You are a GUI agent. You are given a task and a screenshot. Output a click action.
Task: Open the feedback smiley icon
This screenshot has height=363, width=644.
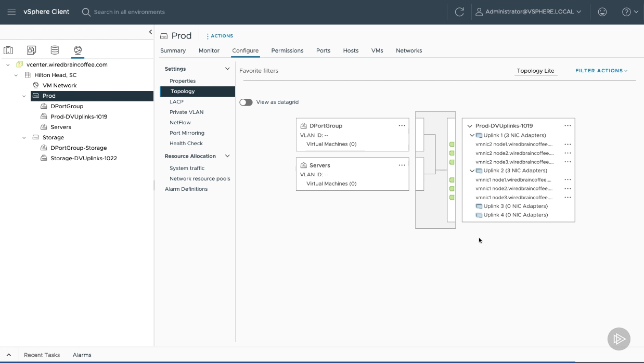(602, 12)
